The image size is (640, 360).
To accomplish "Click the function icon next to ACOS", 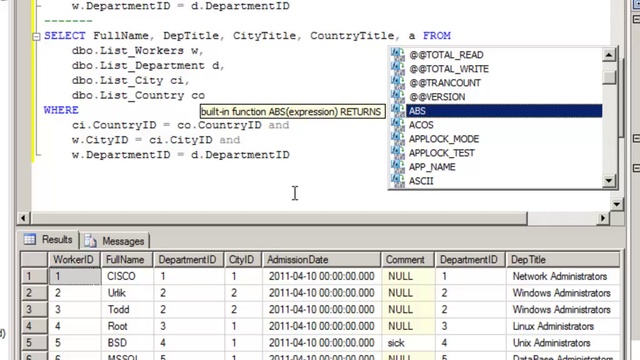I will click(x=398, y=124).
